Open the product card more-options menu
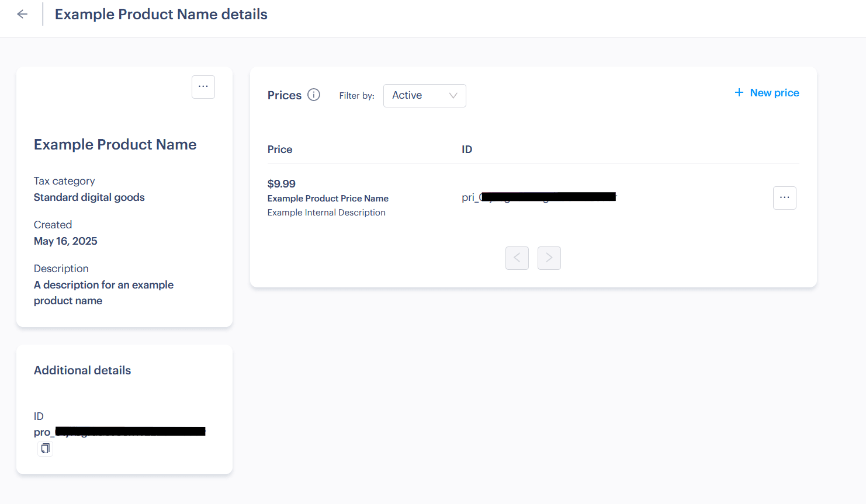This screenshot has width=866, height=504. [x=203, y=87]
